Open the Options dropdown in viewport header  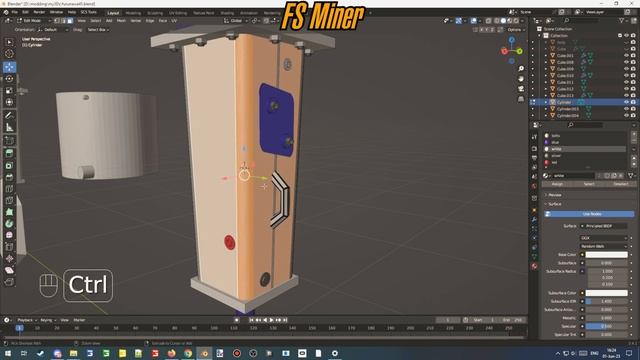(x=516, y=30)
